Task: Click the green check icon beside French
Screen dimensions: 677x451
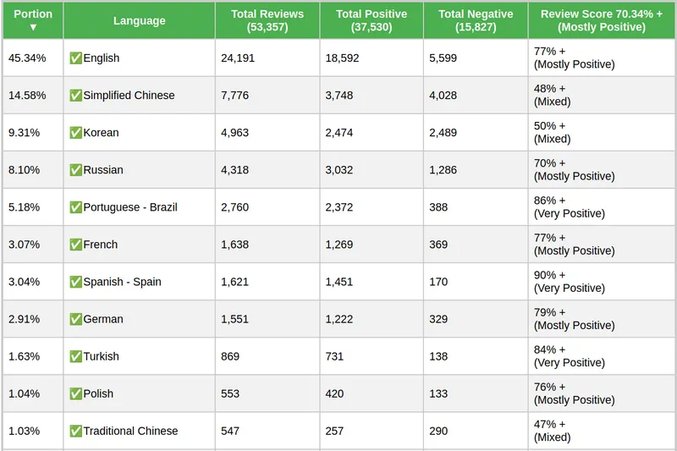Action: tap(76, 244)
